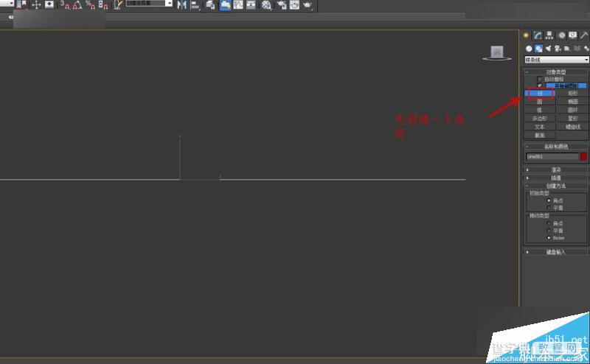Click the Render Production teapot icon
This screenshot has height=364, width=590.
pyautogui.click(x=308, y=5)
